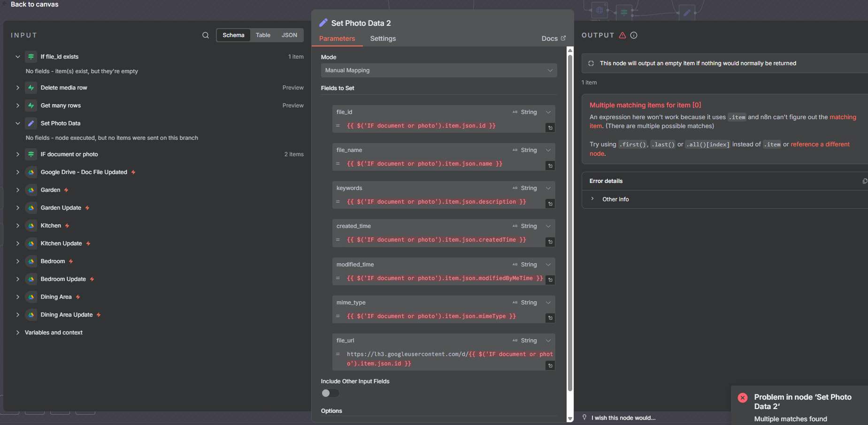Open the Settings tab
868x425 pixels.
(x=383, y=38)
